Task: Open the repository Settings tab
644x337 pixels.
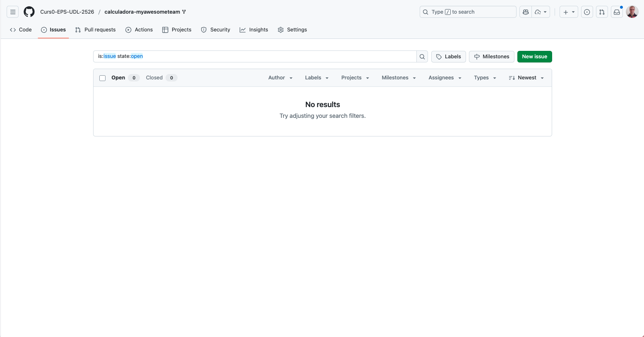Action: 292,30
